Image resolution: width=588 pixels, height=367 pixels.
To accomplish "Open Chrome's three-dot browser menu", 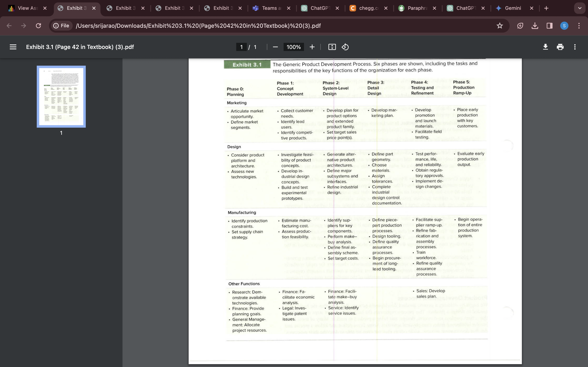I will [579, 26].
